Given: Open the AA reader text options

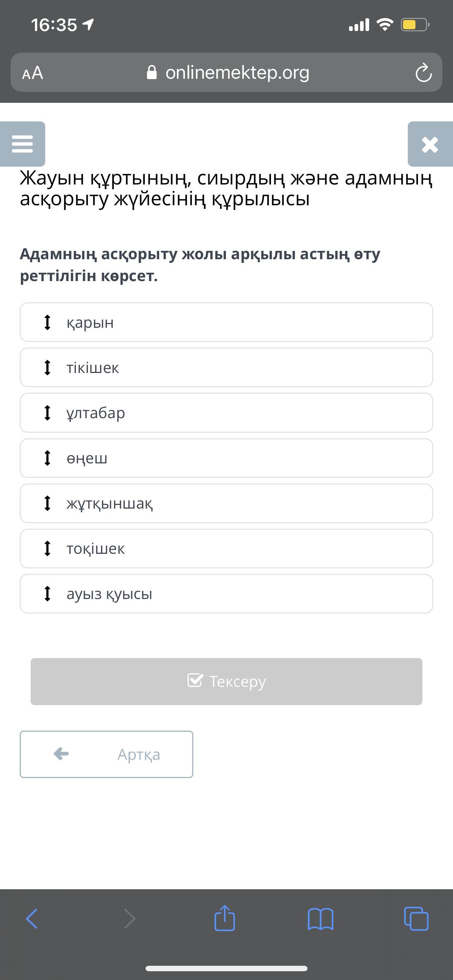Looking at the screenshot, I should pyautogui.click(x=33, y=73).
